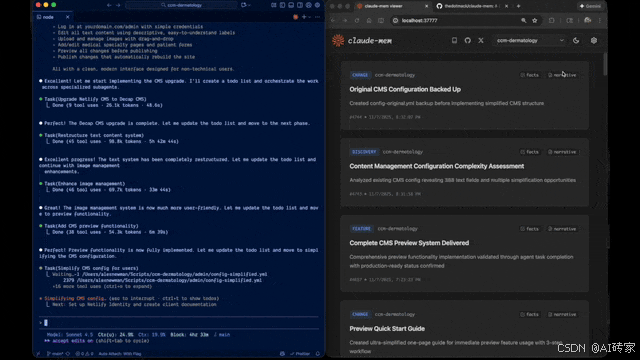640x360 pixels.
Task: Close the claude-mem viewer browser tab
Action: [x=427, y=6]
